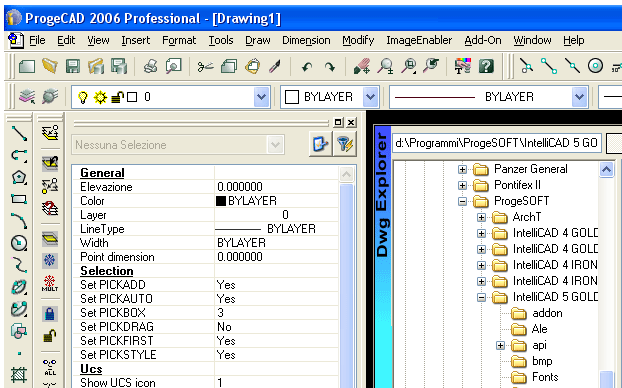Click the Dwg Explorer path field

point(497,143)
